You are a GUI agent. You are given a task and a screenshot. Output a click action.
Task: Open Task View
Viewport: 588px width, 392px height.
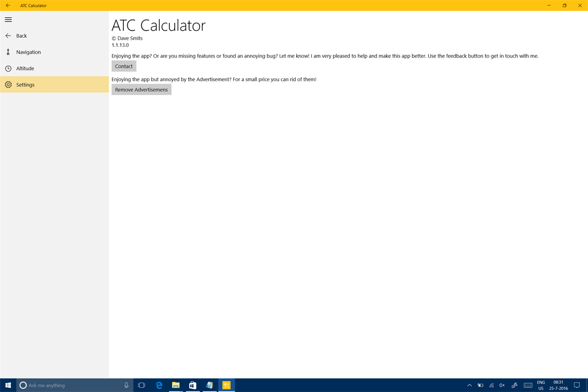pos(141,385)
